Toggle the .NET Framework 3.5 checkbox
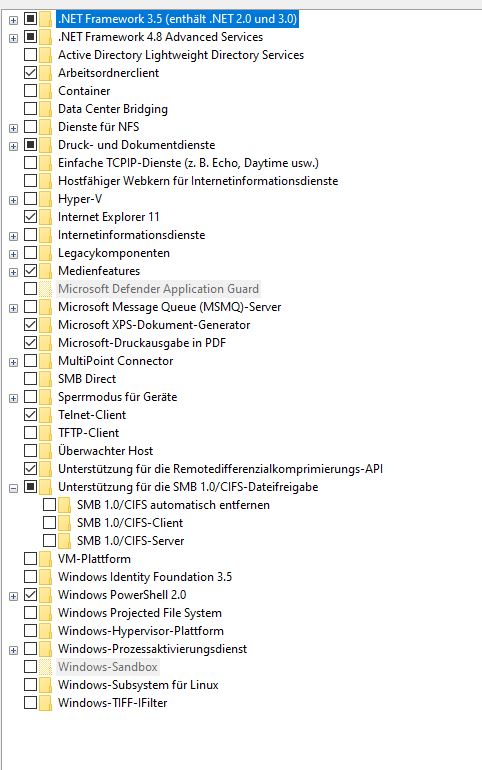 [30, 19]
